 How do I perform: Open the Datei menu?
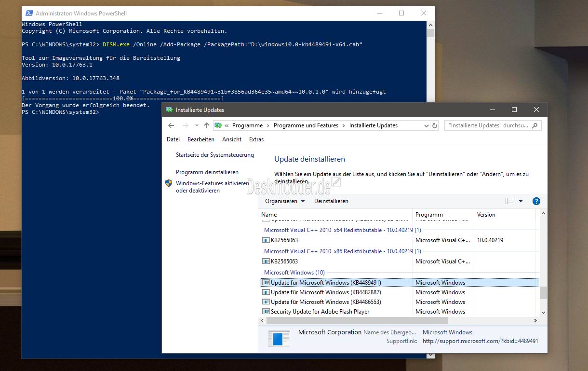(x=173, y=139)
